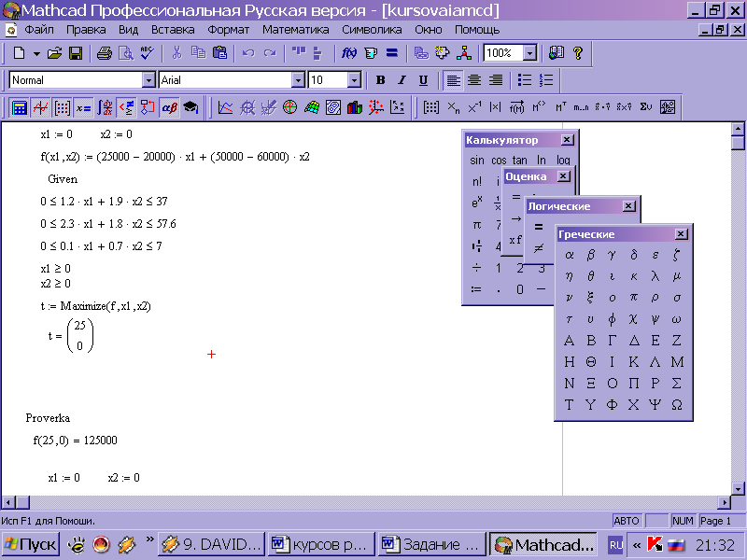This screenshot has width=747, height=560.
Task: Toggle italic formatting button
Action: (402, 80)
